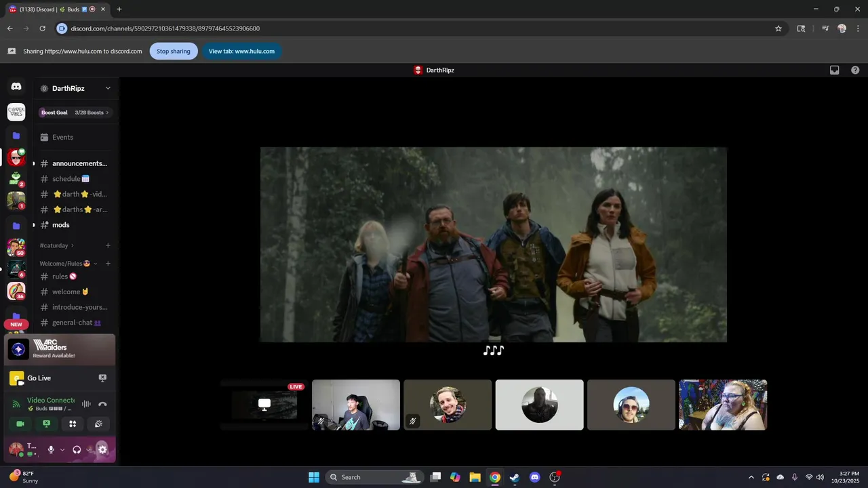
Task: Open the mods channel
Action: point(75,225)
